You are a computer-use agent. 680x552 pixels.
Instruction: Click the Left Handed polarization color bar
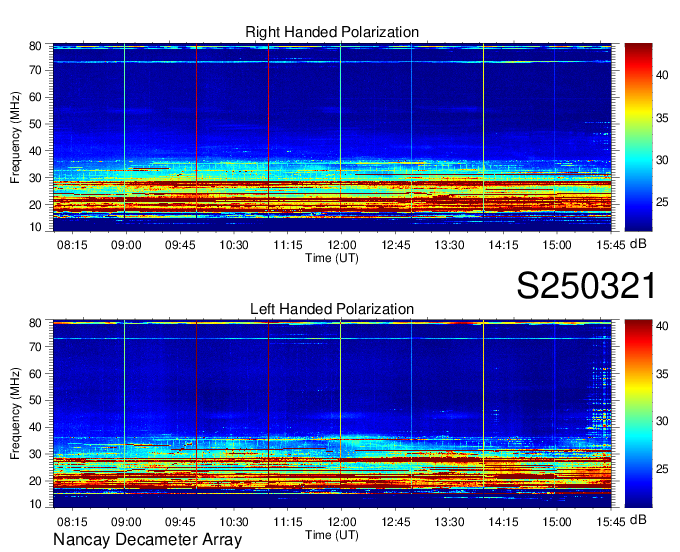[x=638, y=414]
